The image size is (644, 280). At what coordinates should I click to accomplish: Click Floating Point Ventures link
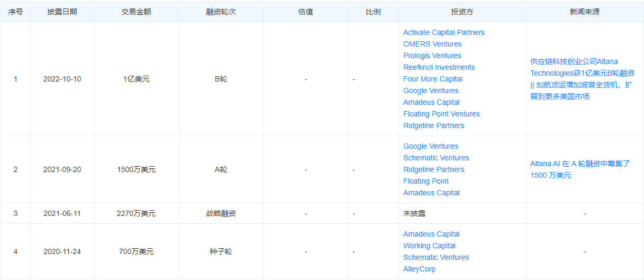(x=441, y=114)
